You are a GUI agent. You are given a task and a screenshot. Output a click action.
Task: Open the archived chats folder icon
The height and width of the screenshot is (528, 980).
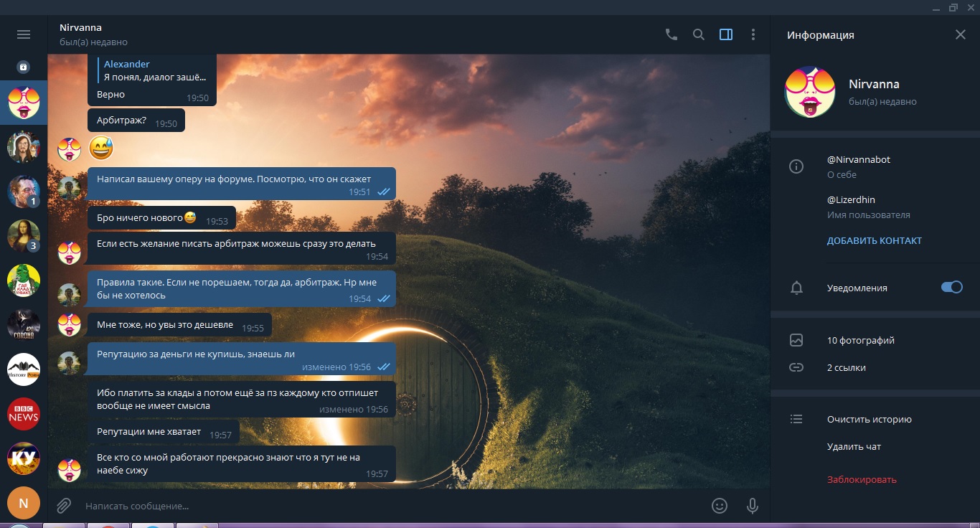24,67
